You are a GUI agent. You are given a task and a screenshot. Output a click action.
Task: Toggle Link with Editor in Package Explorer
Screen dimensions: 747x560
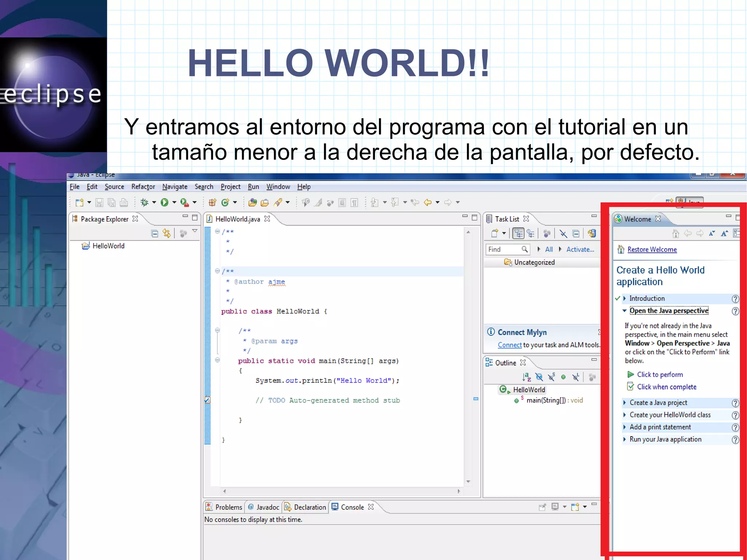pyautogui.click(x=167, y=233)
